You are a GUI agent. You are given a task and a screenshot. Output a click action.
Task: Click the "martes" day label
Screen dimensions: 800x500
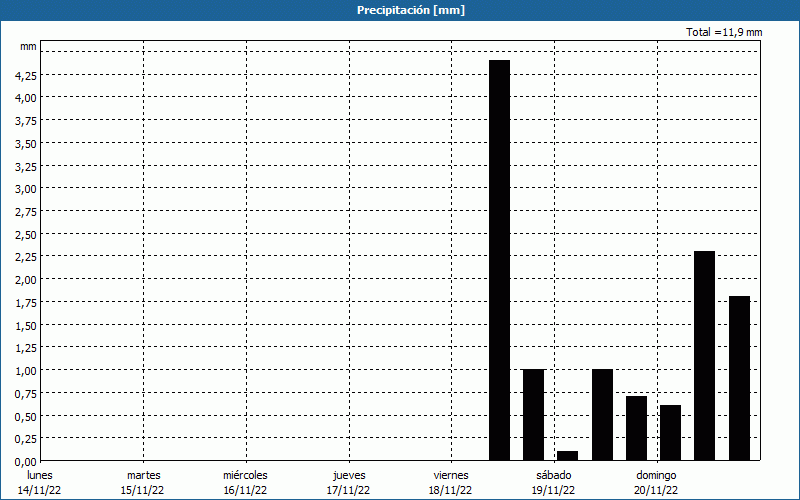(144, 475)
